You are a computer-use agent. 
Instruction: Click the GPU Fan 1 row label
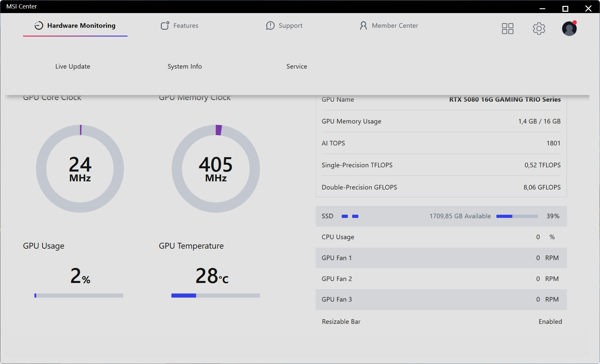pos(337,258)
